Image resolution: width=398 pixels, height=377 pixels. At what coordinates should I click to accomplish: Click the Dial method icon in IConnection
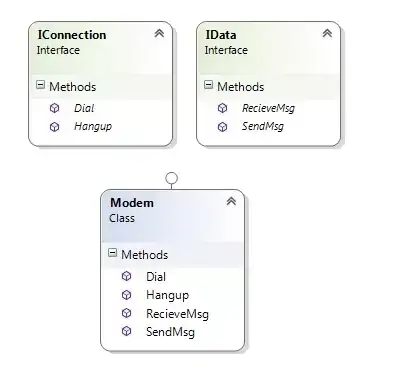click(54, 108)
